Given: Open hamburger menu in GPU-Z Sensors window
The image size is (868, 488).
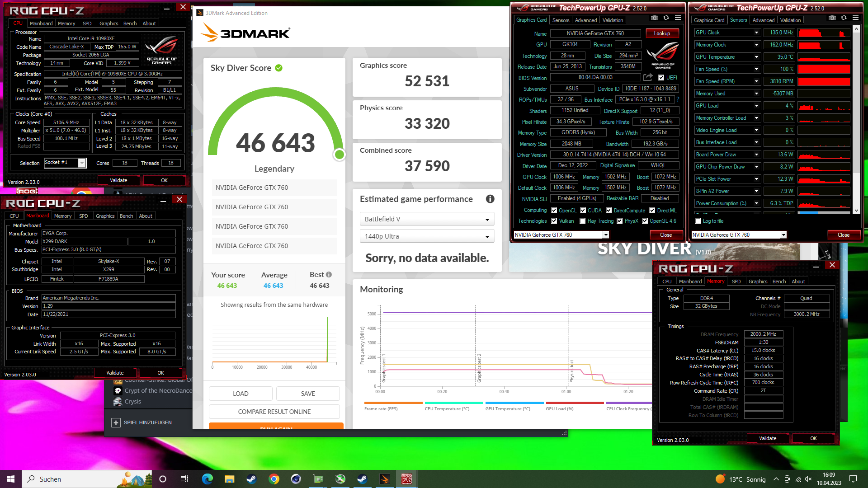Looking at the screenshot, I should pos(855,18).
